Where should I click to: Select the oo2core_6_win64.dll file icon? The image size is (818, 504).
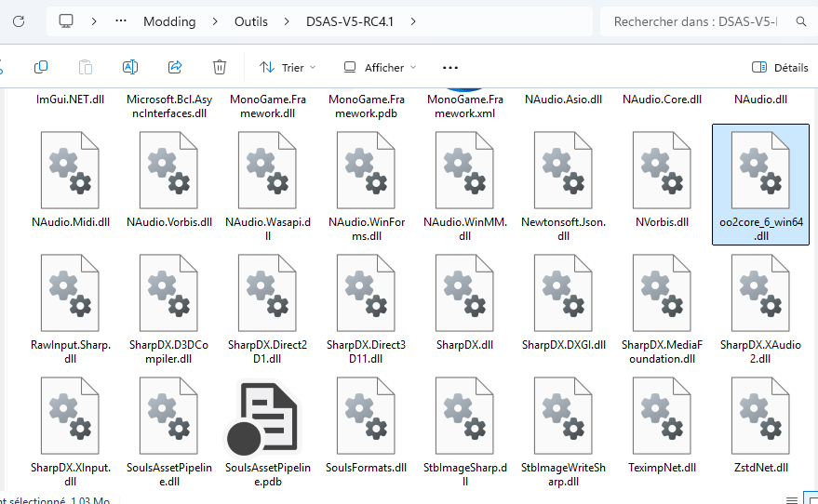click(760, 170)
